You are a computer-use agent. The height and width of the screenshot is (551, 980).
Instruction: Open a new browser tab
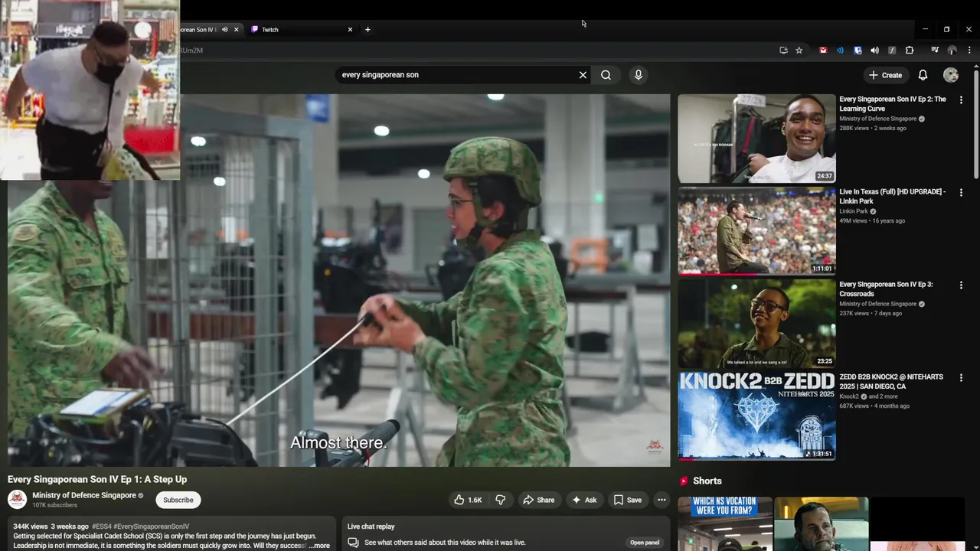(x=367, y=30)
